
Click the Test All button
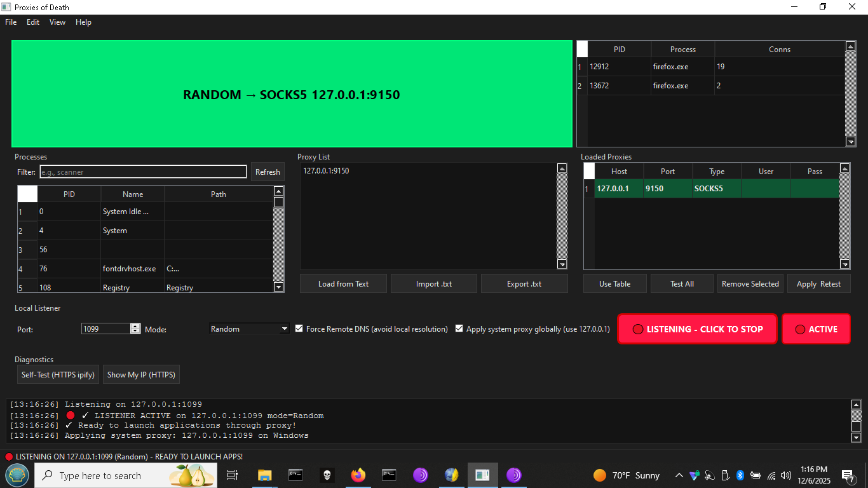682,284
